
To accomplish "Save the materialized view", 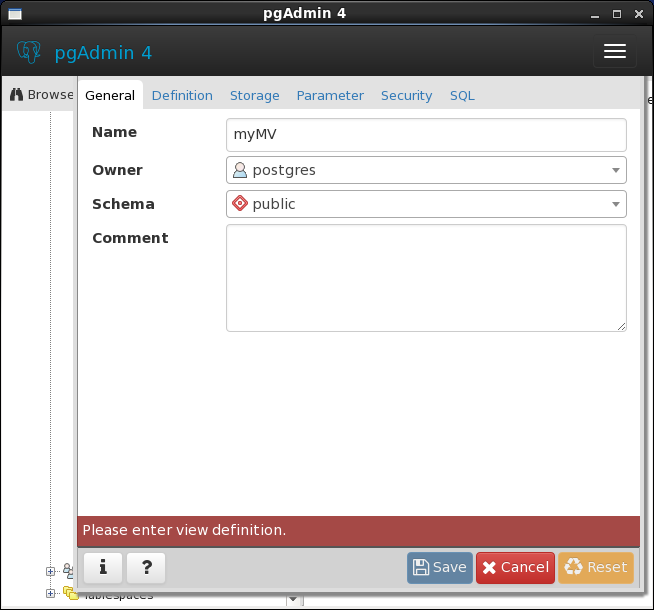I will [440, 567].
